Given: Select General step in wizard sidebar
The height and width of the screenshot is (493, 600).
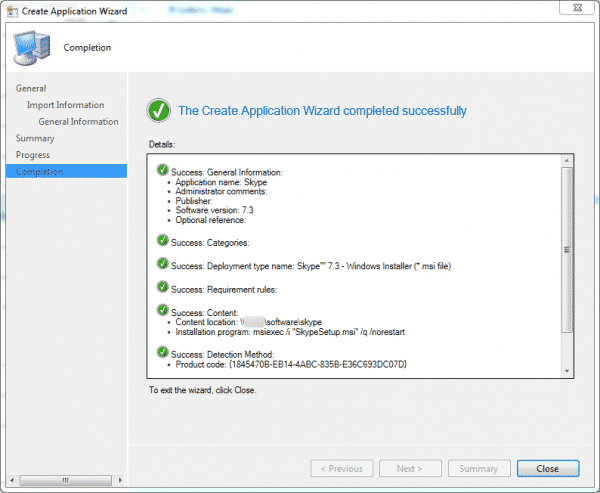Looking at the screenshot, I should 31,88.
